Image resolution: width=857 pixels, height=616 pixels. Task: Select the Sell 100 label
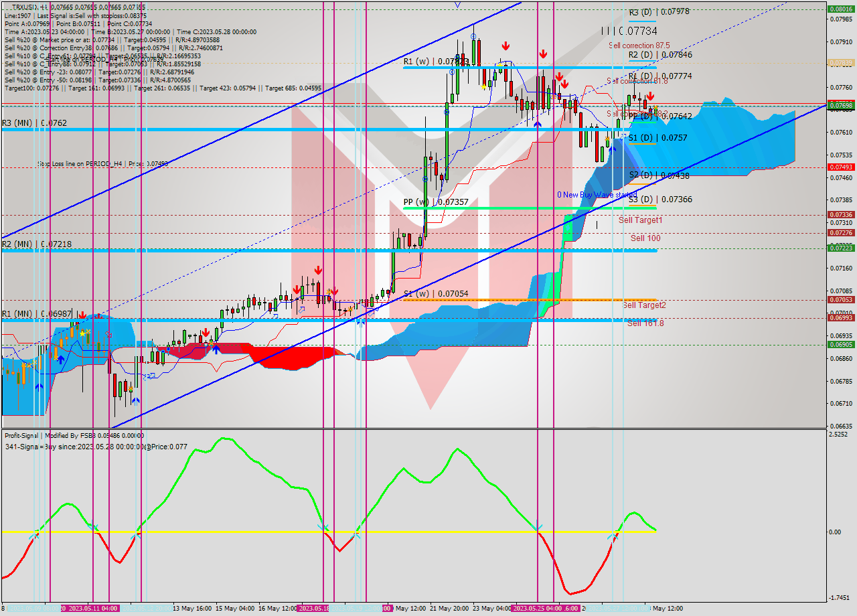[x=645, y=238]
